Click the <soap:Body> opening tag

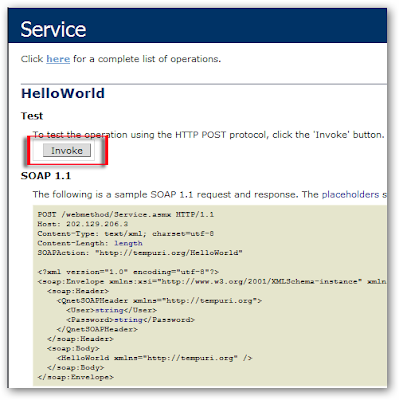coord(73,349)
